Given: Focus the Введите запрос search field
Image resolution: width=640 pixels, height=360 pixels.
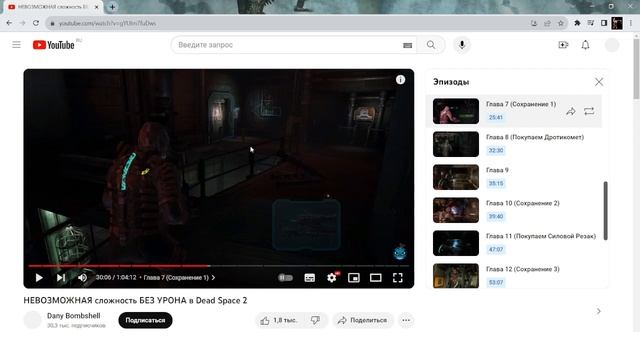Looking at the screenshot, I should (286, 45).
